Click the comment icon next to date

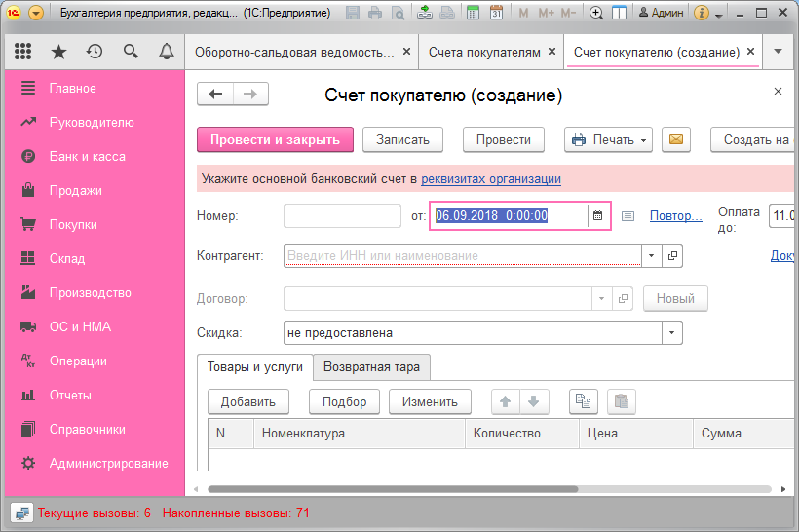628,216
